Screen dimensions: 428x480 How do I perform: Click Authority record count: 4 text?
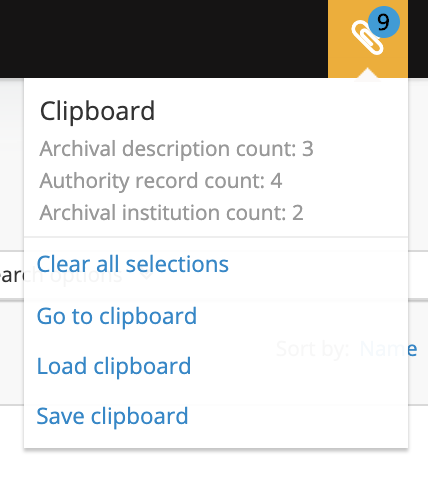tap(161, 181)
